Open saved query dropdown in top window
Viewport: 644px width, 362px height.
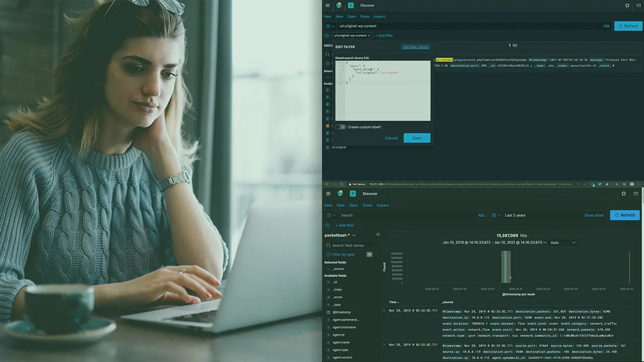pyautogui.click(x=330, y=26)
